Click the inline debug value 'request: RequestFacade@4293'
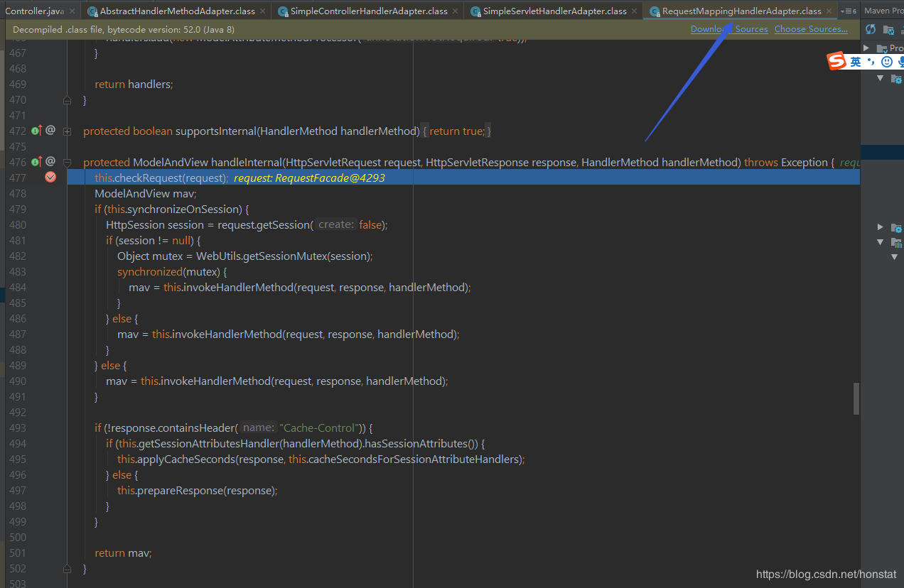Screen dimensions: 904x588 [x=309, y=178]
